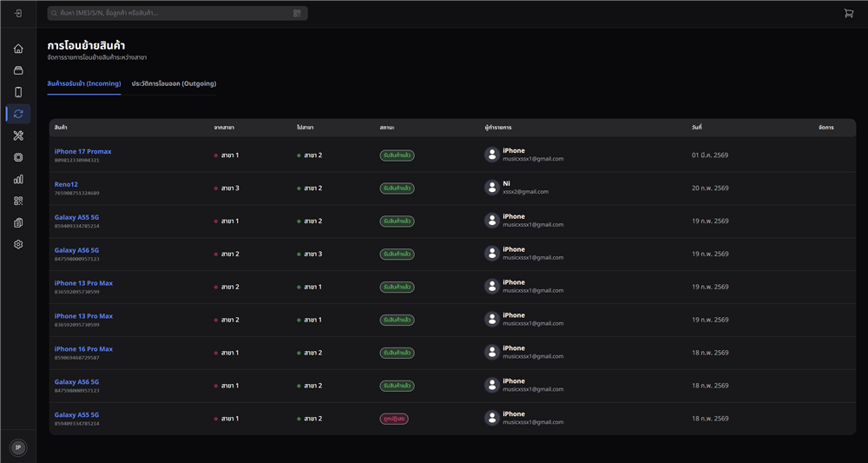This screenshot has height=463, width=868.
Task: Click the สถานะ column header
Action: [387, 128]
